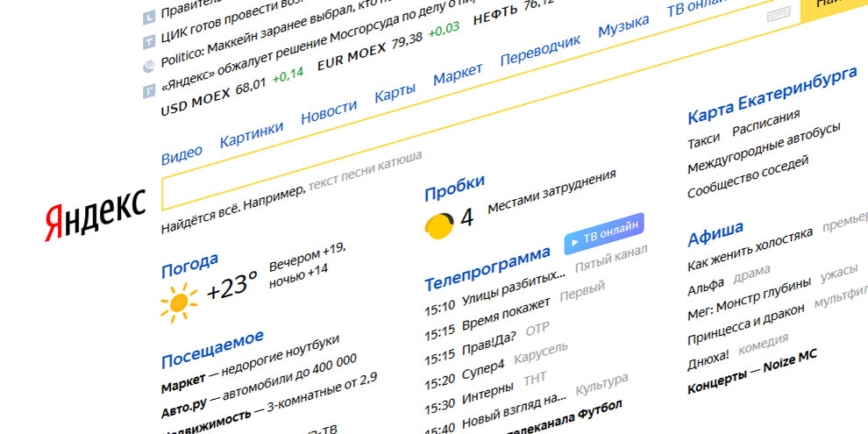This screenshot has height=434, width=868.
Task: Click Местами затруднения traffic text
Action: (551, 191)
